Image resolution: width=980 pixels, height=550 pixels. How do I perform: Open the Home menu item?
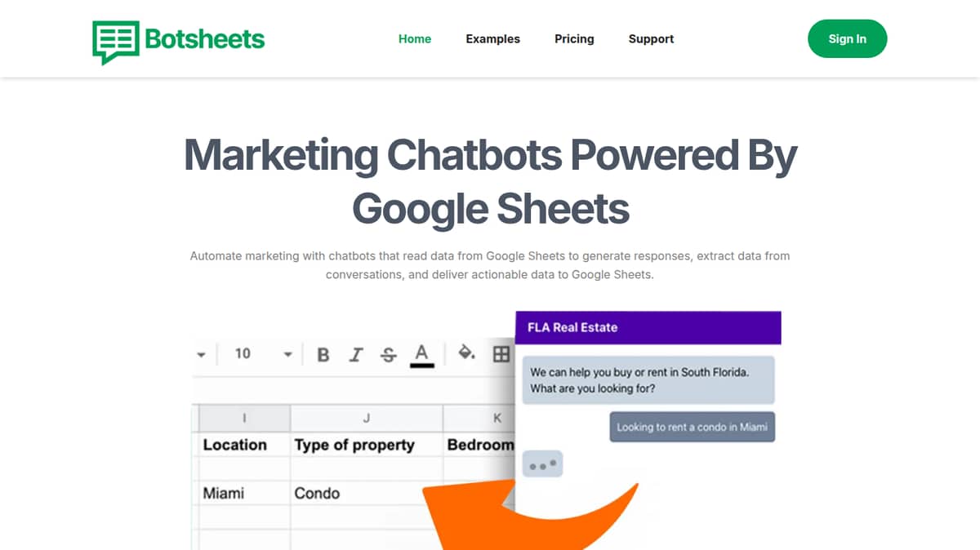[415, 38]
